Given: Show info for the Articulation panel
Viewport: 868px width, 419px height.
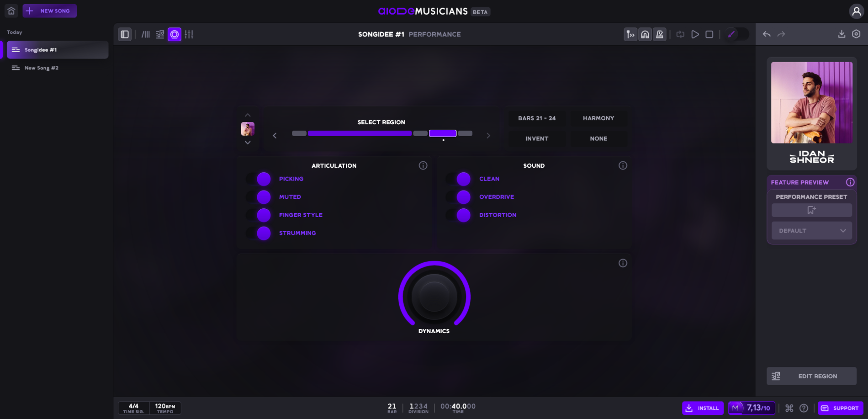Looking at the screenshot, I should [x=423, y=165].
